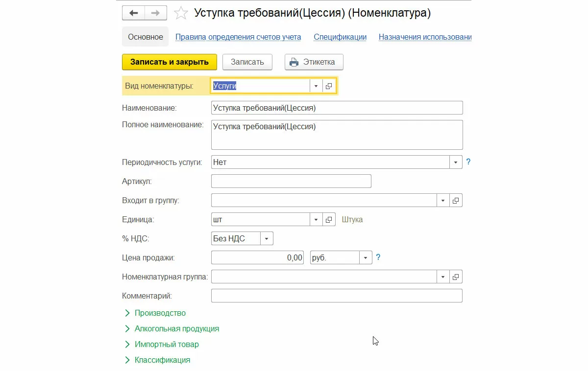This screenshot has width=588, height=371.
Task: Click into the Цена продажи amount field
Action: pyautogui.click(x=258, y=257)
